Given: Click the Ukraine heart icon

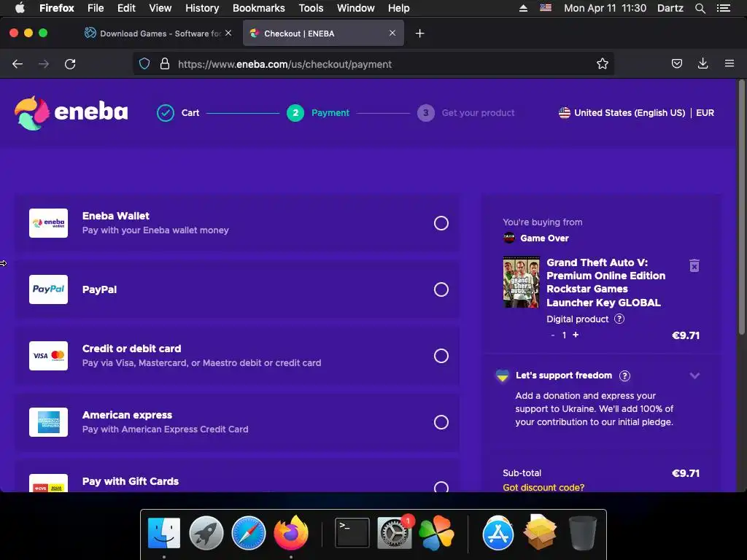Looking at the screenshot, I should pos(502,376).
